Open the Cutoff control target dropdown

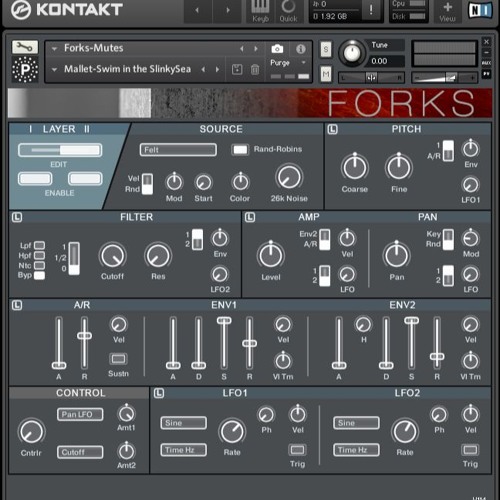tap(80, 452)
